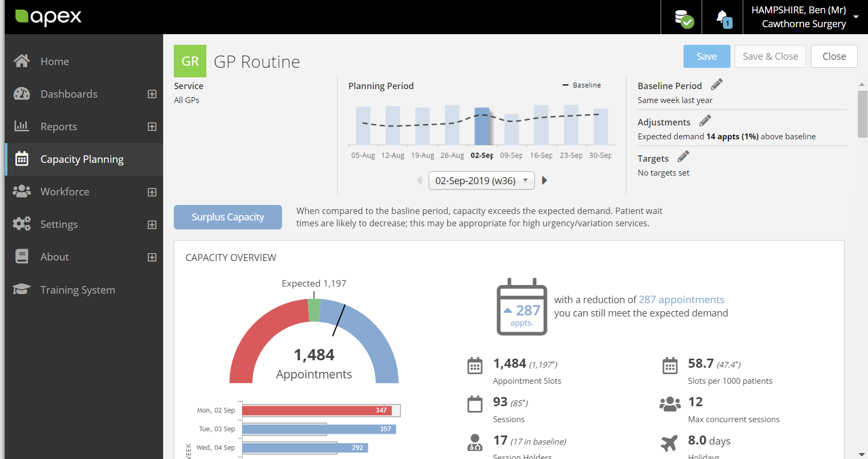Go to previous planning week arrow
This screenshot has width=868, height=459.
pyautogui.click(x=420, y=180)
